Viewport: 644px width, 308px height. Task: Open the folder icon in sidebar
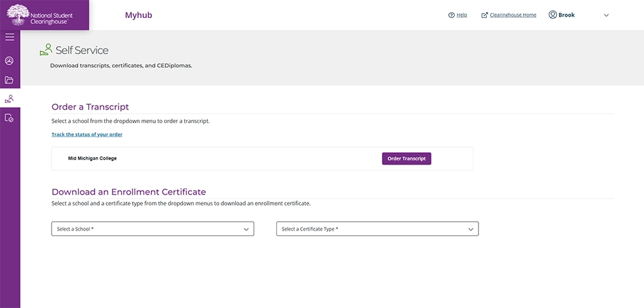click(x=9, y=80)
